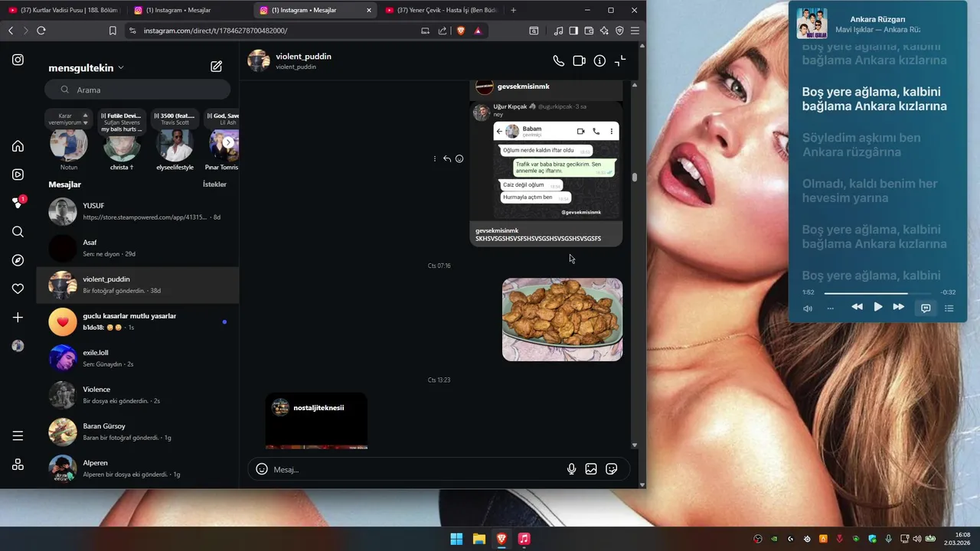Start a video call with violent_puddin
Image resolution: width=980 pixels, height=551 pixels.
tap(580, 60)
